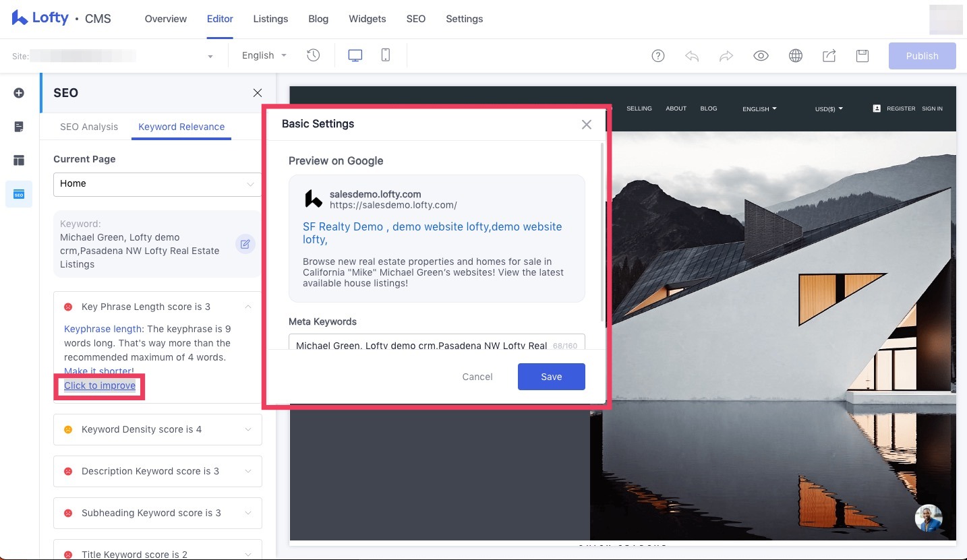967x560 pixels.
Task: Open the Blog menu
Action: [x=318, y=19]
